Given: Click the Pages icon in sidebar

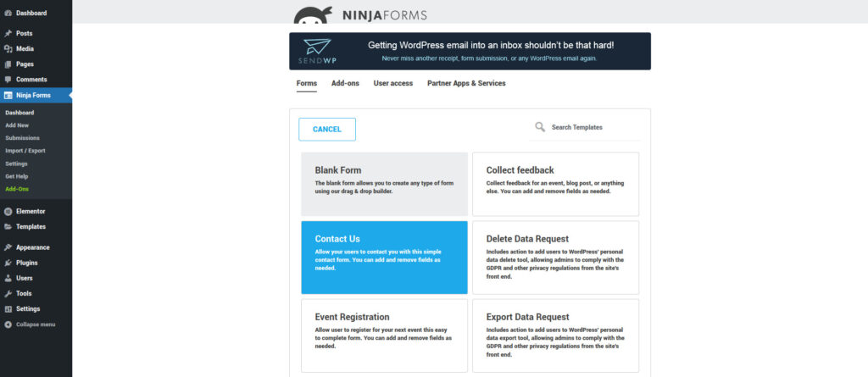Looking at the screenshot, I should click(8, 64).
